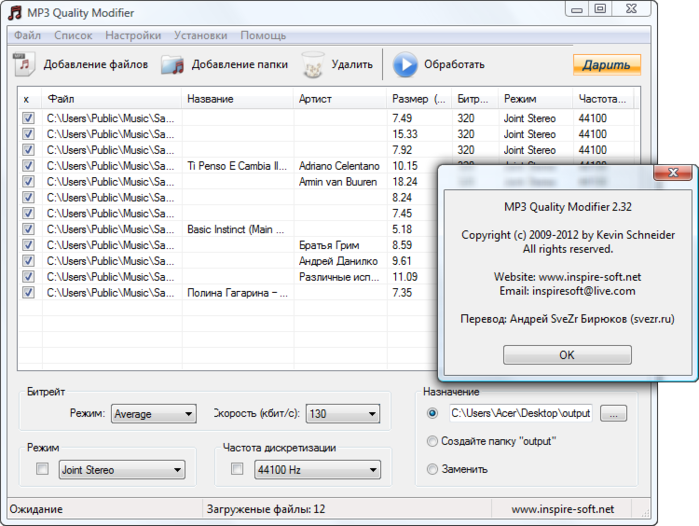Viewport: 699px width, 526px height.
Task: Select the Различные исп... artist cell
Action: tap(340, 277)
